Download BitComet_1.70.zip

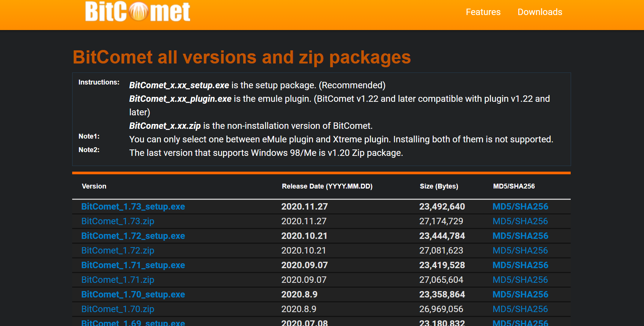coord(118,309)
